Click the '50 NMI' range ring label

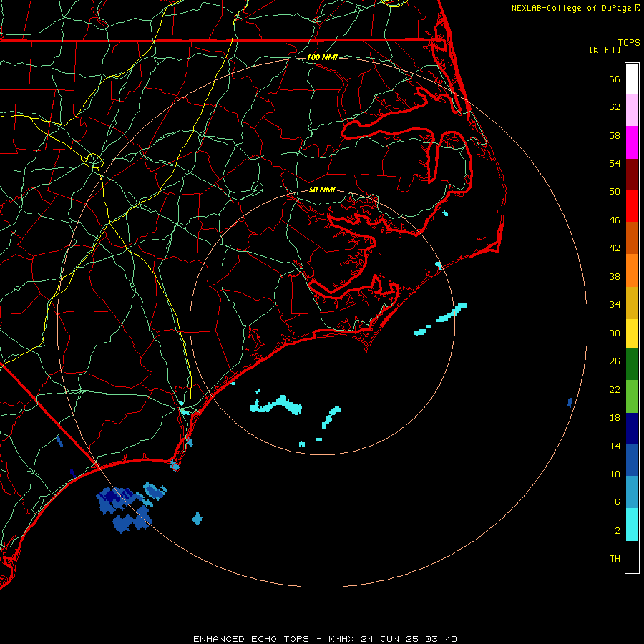[x=322, y=190]
